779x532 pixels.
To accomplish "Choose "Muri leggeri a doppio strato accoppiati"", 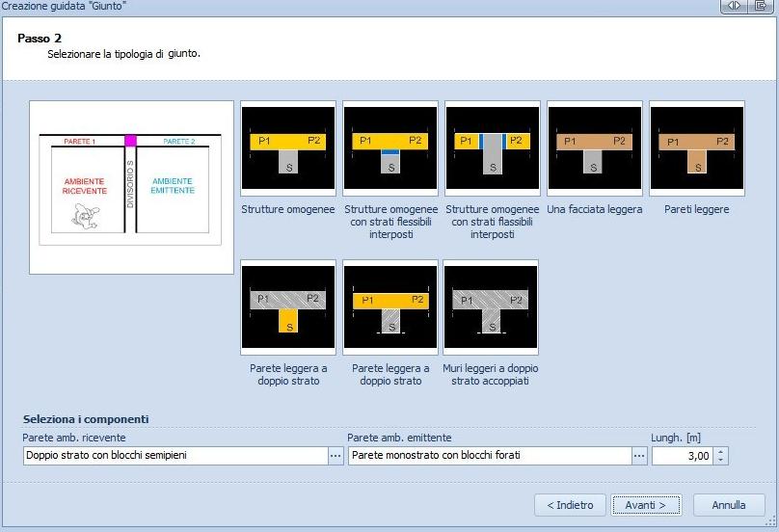I will [491, 307].
